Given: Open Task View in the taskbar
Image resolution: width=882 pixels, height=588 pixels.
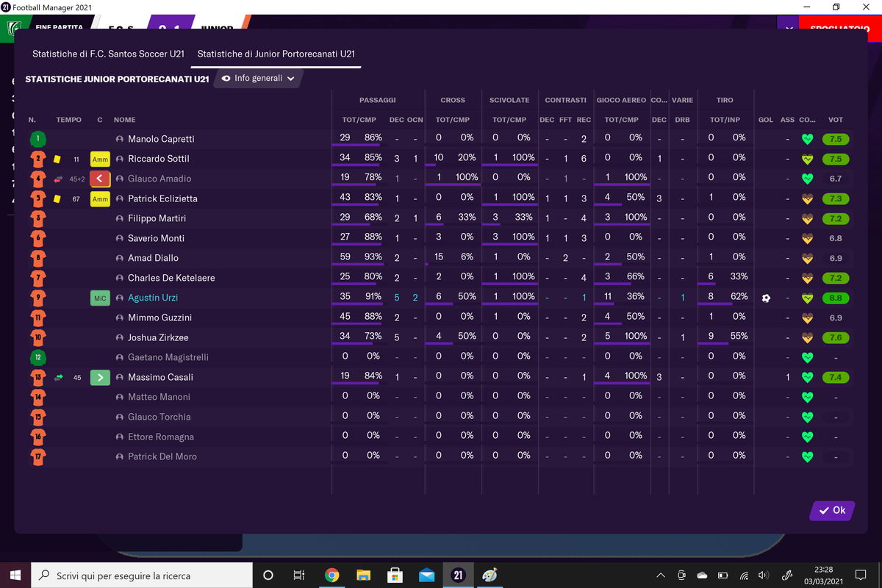Looking at the screenshot, I should coord(299,575).
